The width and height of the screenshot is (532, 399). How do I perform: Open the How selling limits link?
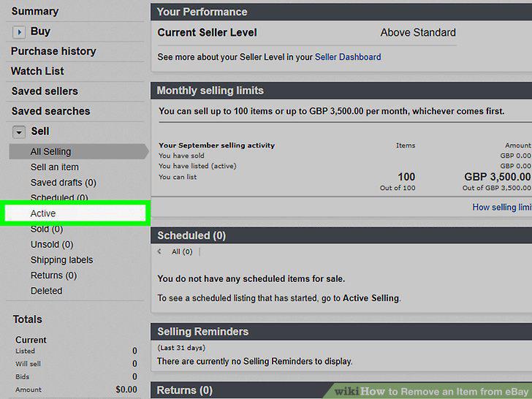(x=502, y=208)
